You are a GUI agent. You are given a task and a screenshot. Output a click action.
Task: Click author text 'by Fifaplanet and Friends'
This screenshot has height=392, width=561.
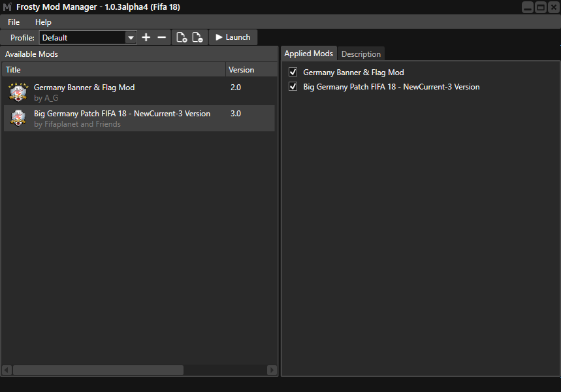77,124
